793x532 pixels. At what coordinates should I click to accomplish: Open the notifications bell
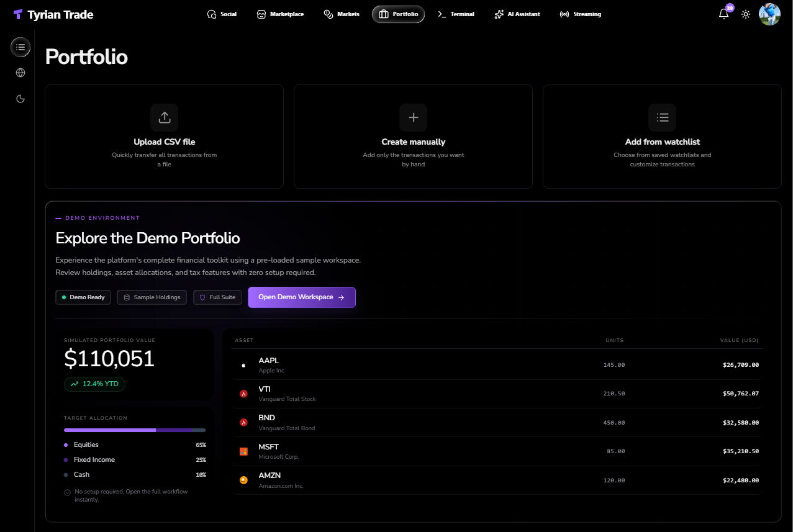pos(723,14)
